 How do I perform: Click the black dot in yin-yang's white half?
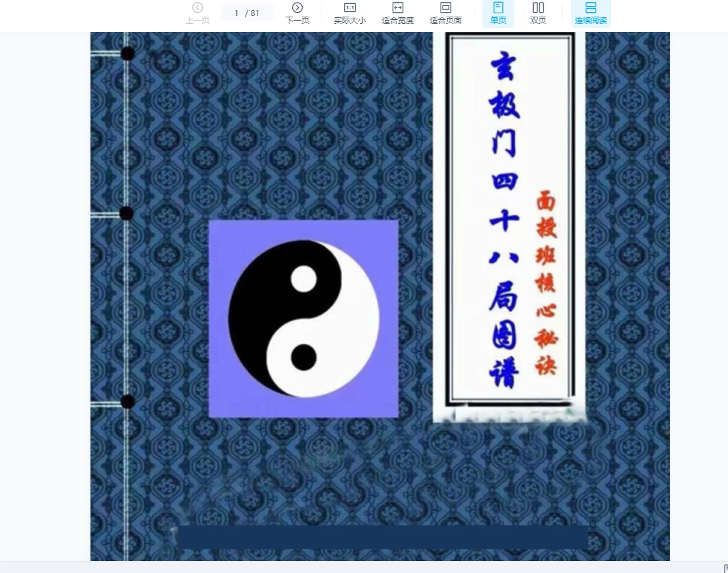303,357
